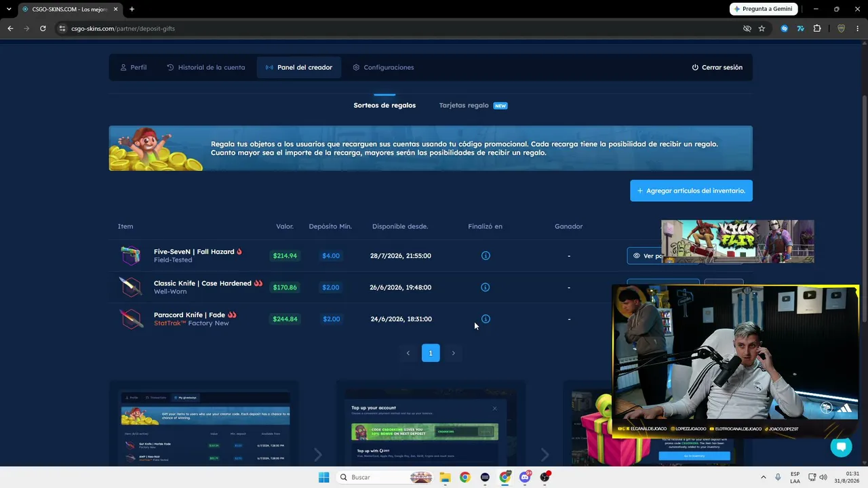868x488 pixels.
Task: Click the Five-SeveN Fall Hazard skin icon
Action: (131, 256)
